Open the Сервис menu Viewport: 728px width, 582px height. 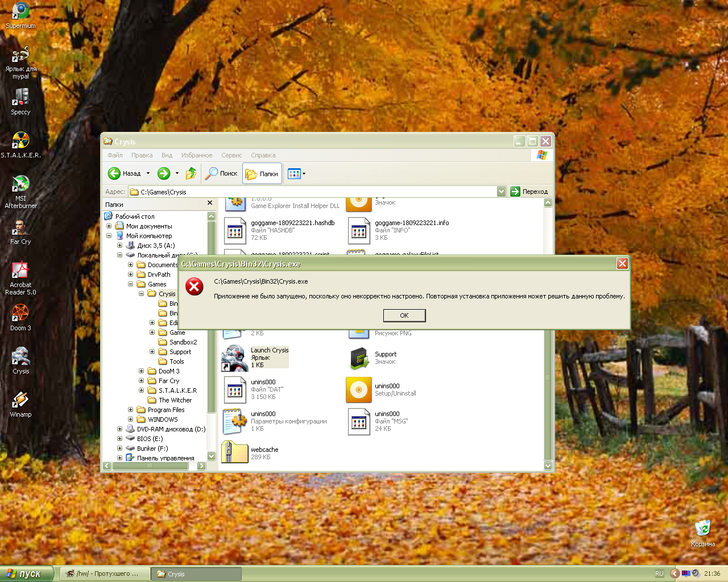coord(231,155)
